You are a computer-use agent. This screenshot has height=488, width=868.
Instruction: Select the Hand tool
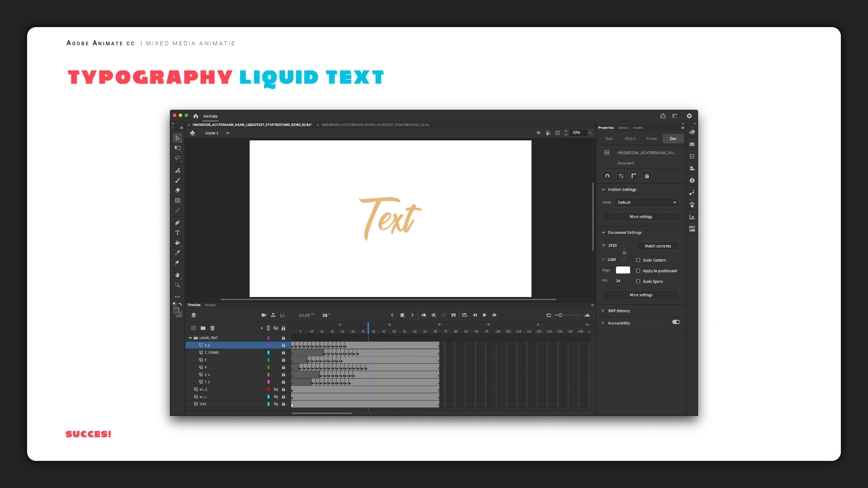[x=177, y=275]
